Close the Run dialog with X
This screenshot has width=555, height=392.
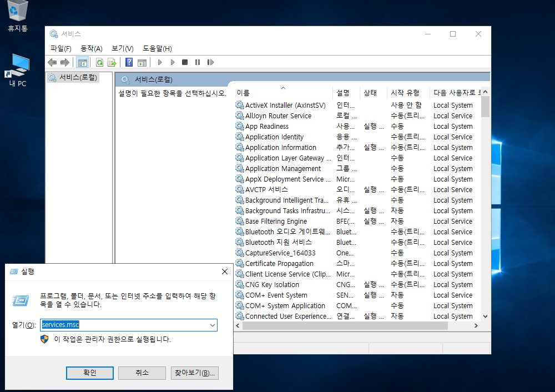225,272
